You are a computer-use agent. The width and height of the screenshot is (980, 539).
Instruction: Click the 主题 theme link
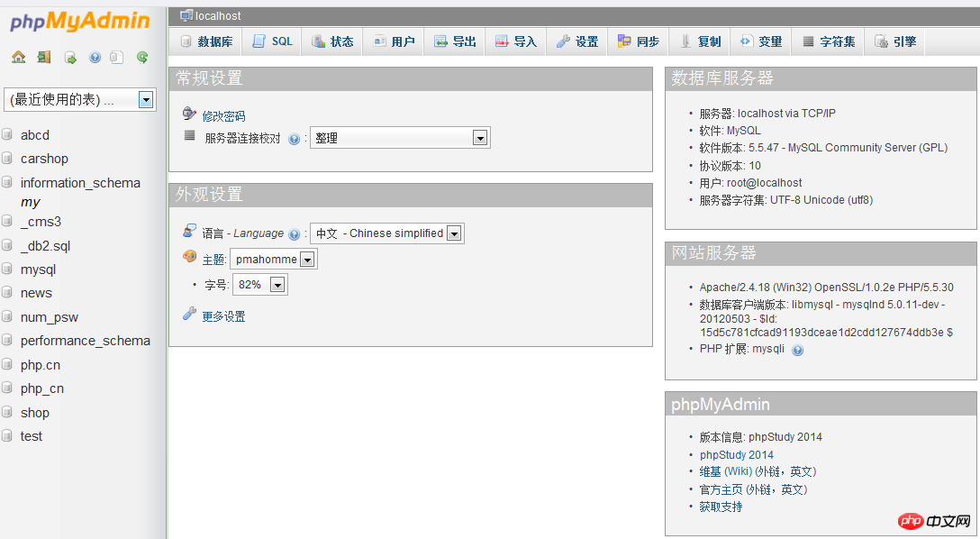(x=213, y=260)
